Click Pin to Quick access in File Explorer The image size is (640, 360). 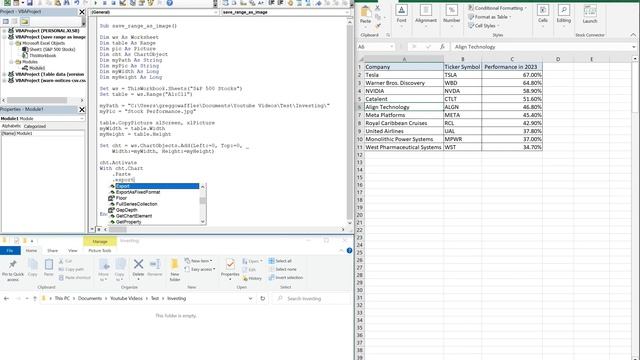(13, 270)
